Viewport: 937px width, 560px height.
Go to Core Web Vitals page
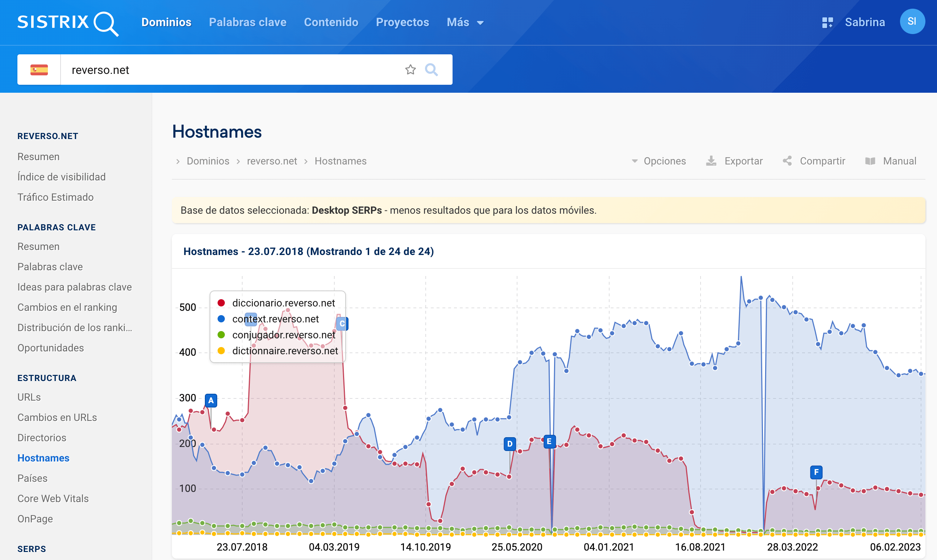53,498
